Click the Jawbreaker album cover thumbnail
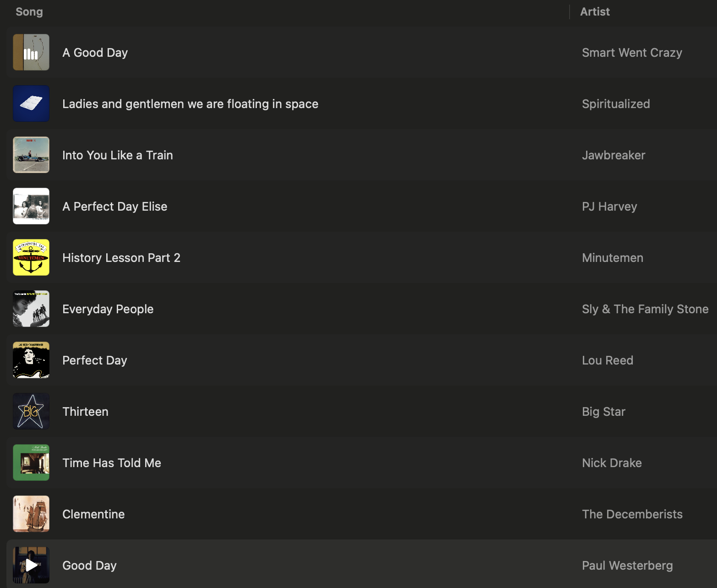Screen dimensions: 717x588 coord(31,155)
